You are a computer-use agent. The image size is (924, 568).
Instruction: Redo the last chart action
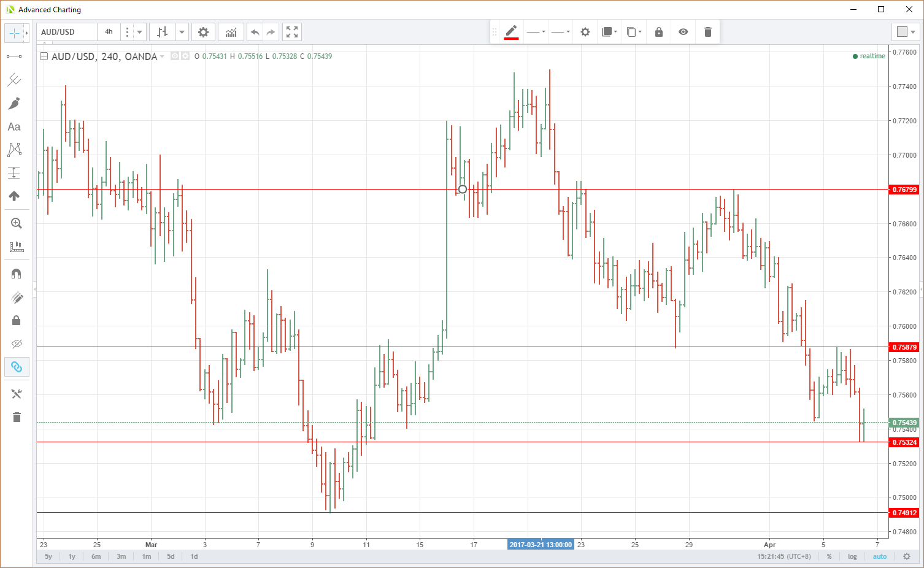(x=271, y=32)
